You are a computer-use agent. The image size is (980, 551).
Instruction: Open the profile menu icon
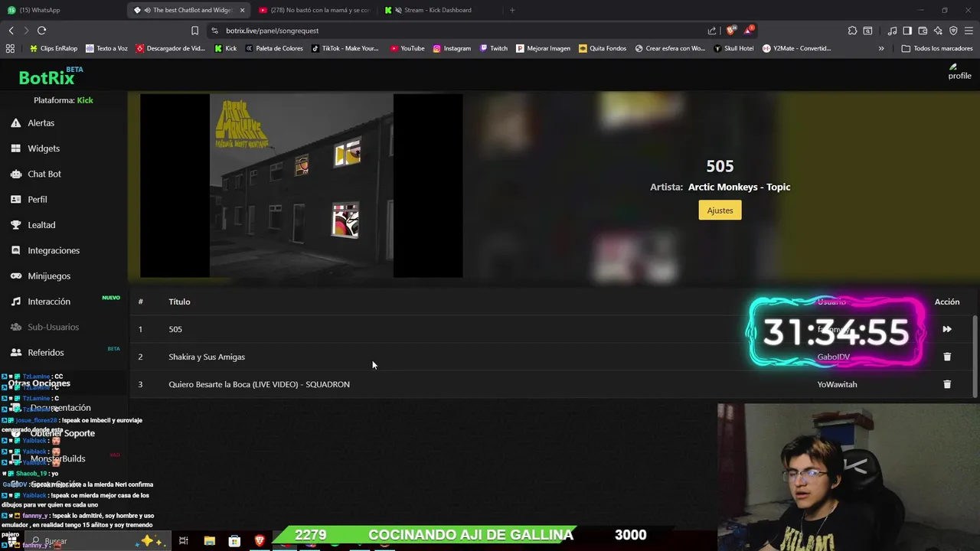pos(959,71)
